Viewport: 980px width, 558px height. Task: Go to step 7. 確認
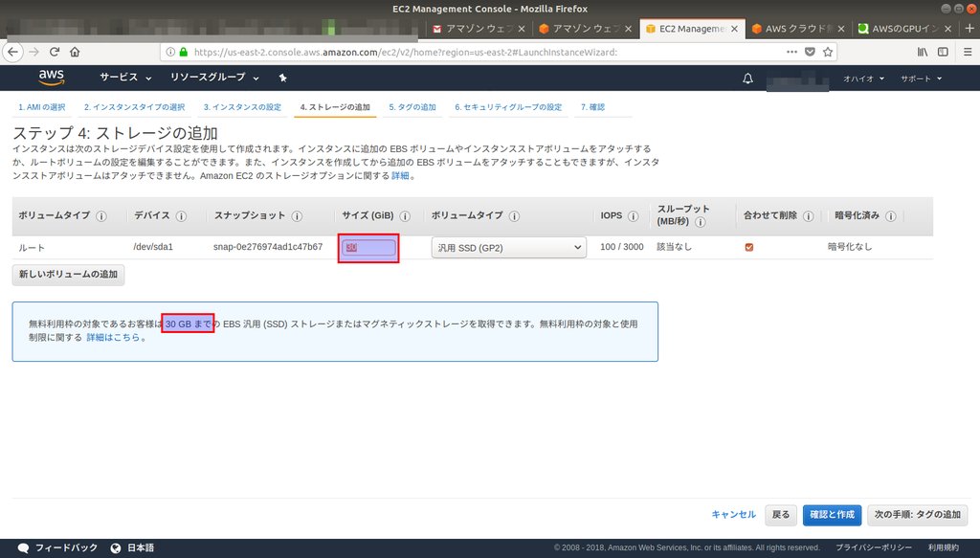pyautogui.click(x=592, y=107)
